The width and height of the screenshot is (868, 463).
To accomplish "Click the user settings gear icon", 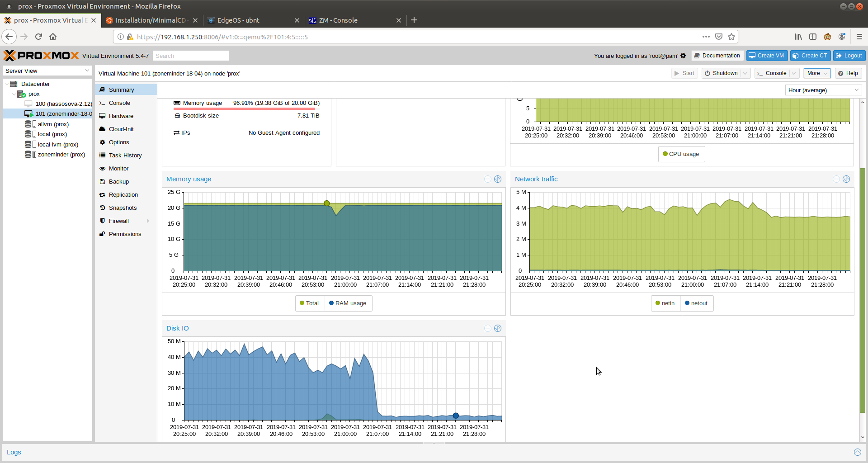I will click(x=683, y=56).
